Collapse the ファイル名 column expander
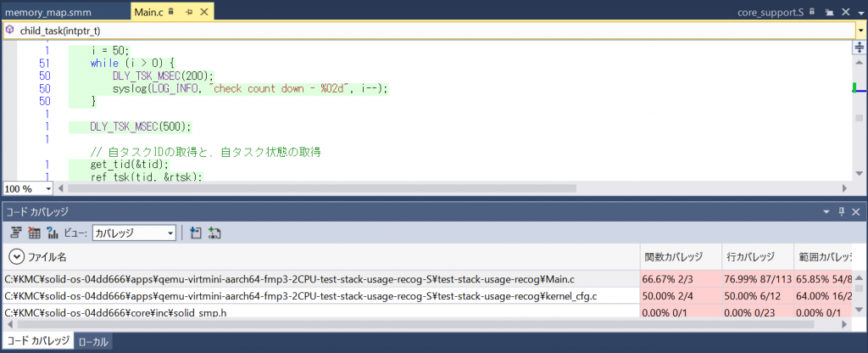This screenshot has width=868, height=353. point(16,256)
